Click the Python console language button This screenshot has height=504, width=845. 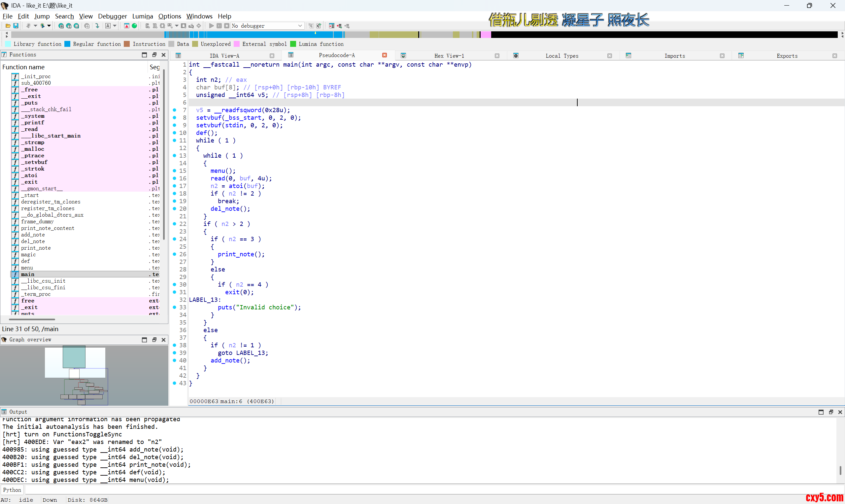(12, 490)
